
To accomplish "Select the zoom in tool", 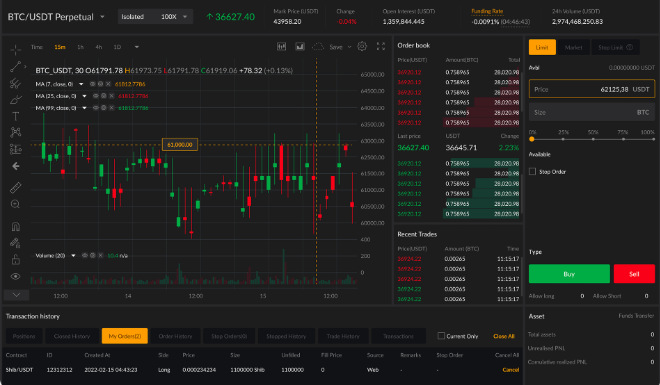I will coord(16,204).
